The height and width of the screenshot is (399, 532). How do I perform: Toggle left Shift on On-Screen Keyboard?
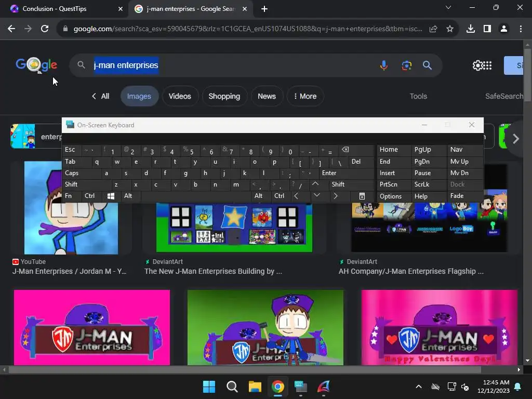pyautogui.click(x=87, y=184)
